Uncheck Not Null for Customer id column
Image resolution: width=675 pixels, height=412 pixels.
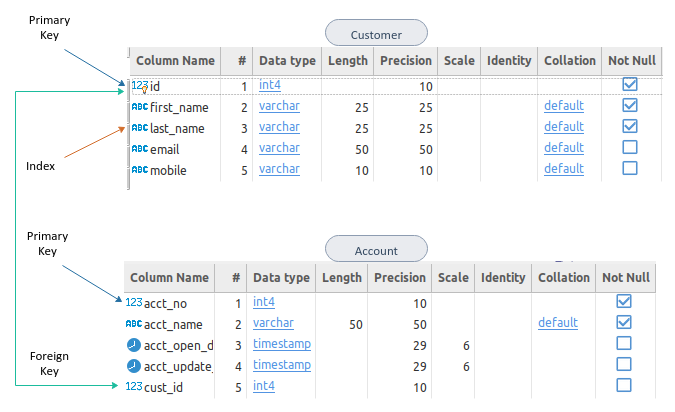[x=630, y=85]
